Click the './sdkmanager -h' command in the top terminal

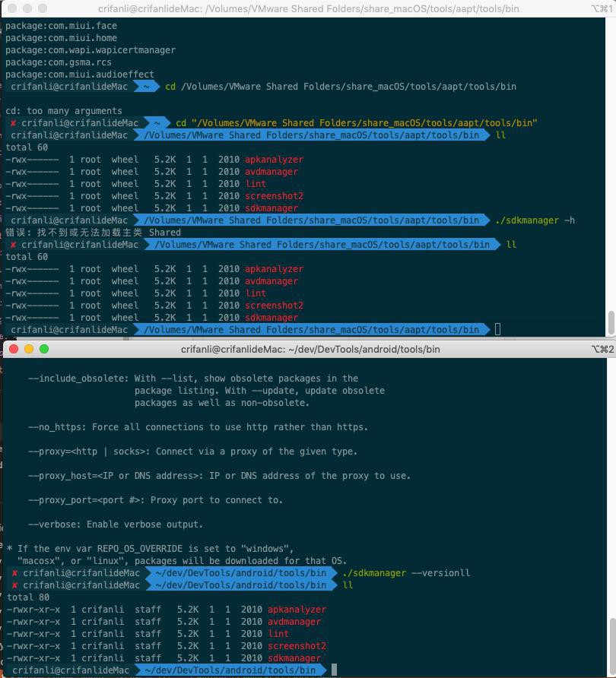point(535,220)
